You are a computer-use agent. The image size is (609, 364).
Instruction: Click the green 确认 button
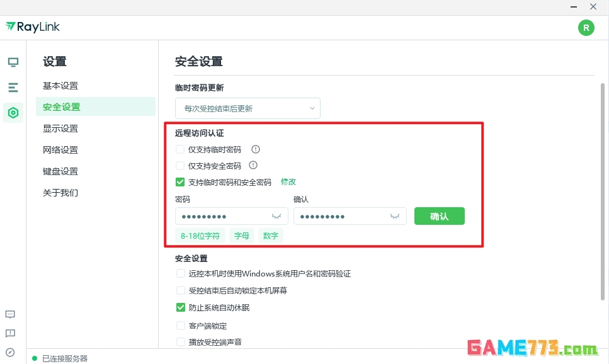(x=439, y=216)
